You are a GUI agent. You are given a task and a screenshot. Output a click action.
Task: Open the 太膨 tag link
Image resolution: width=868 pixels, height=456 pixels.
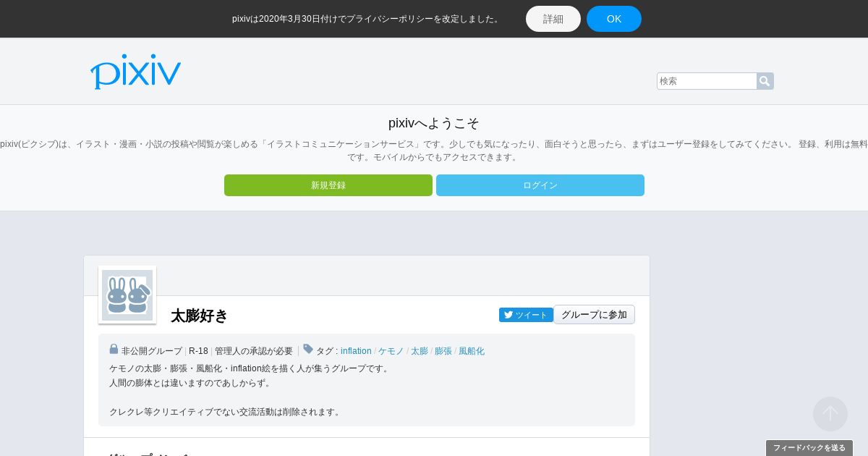click(x=420, y=351)
